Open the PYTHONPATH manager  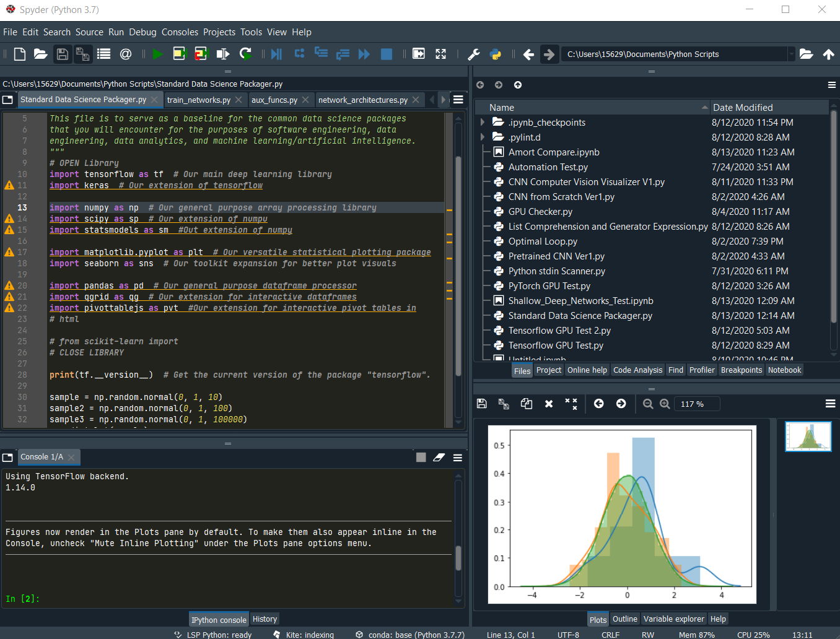point(496,54)
